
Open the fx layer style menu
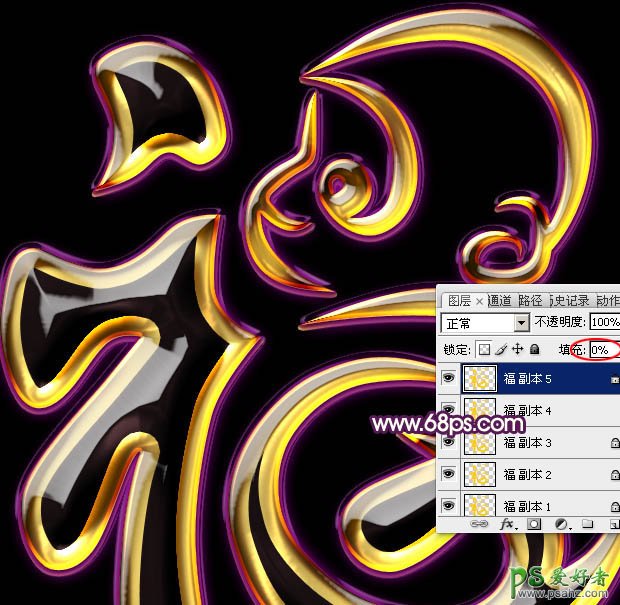coord(508,523)
